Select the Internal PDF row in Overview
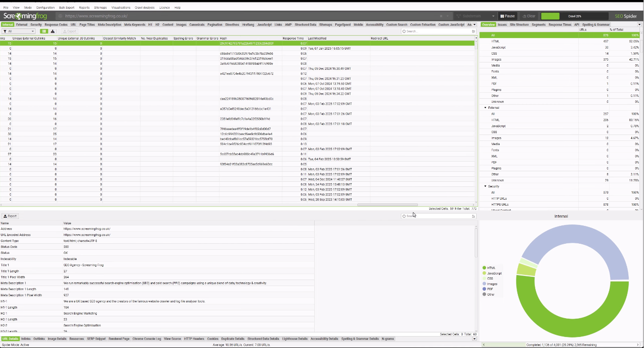The width and height of the screenshot is (644, 348). (560, 84)
